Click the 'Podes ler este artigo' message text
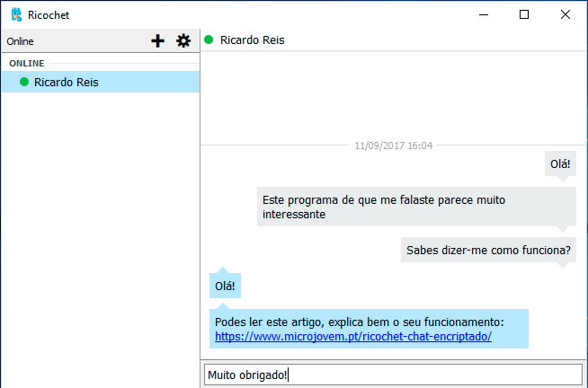The height and width of the screenshot is (388, 588). [360, 322]
